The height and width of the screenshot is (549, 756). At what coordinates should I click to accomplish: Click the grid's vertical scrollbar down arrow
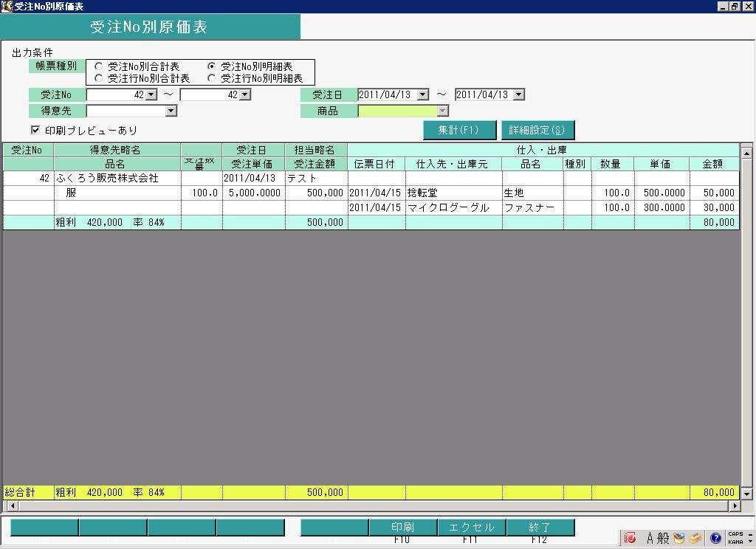click(746, 494)
